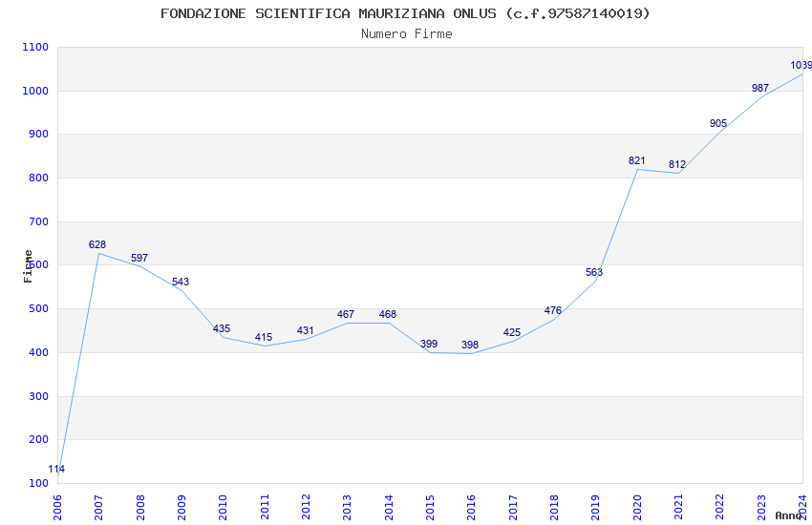Click the x-axis year 2013

pos(348,508)
